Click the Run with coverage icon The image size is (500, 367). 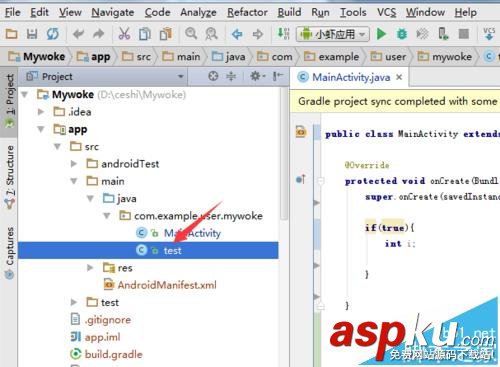(422, 34)
